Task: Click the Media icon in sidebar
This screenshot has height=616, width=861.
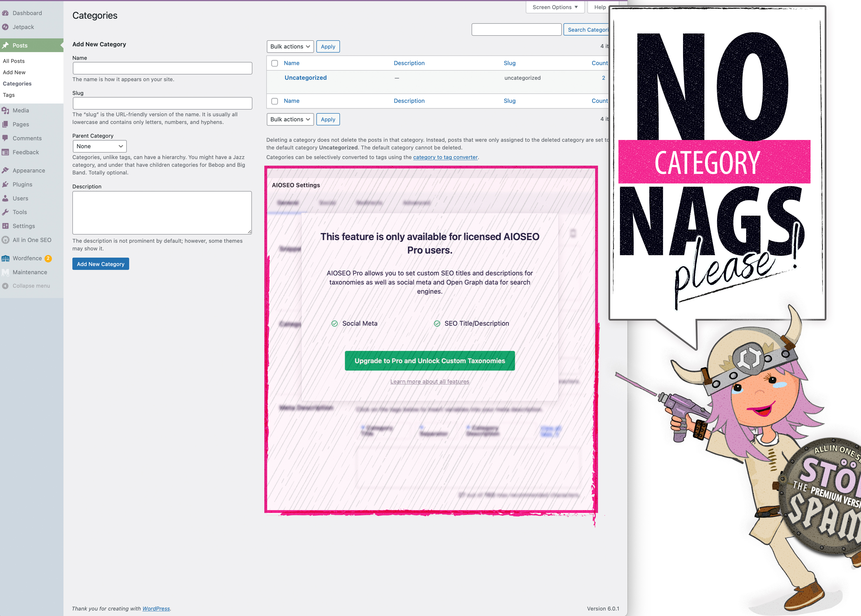Action: 5,110
